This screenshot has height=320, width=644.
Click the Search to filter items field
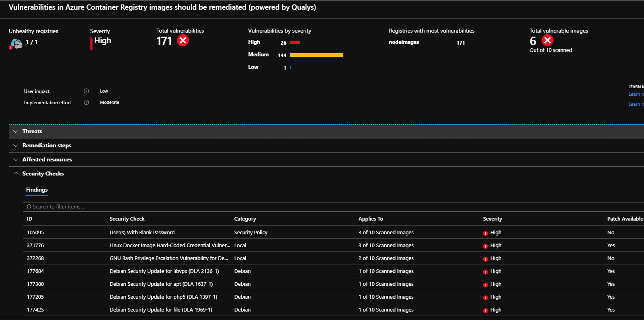(334, 207)
